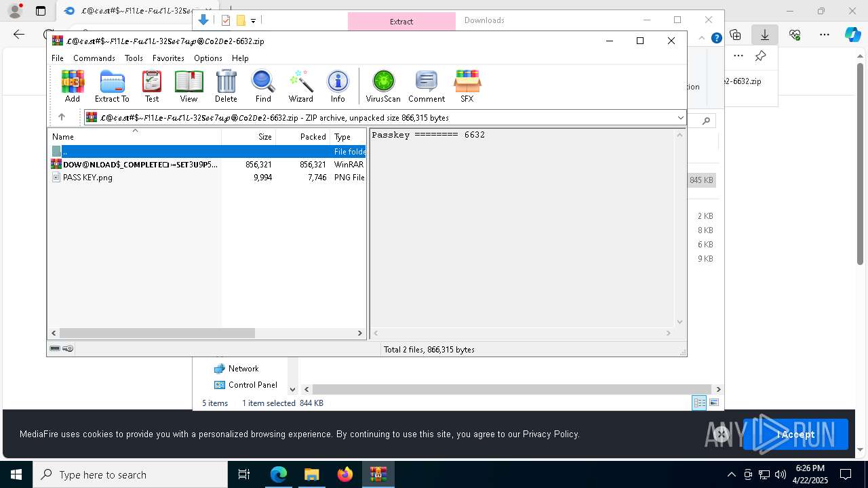Click the new folder icon in Explorer title bar

click(240, 20)
